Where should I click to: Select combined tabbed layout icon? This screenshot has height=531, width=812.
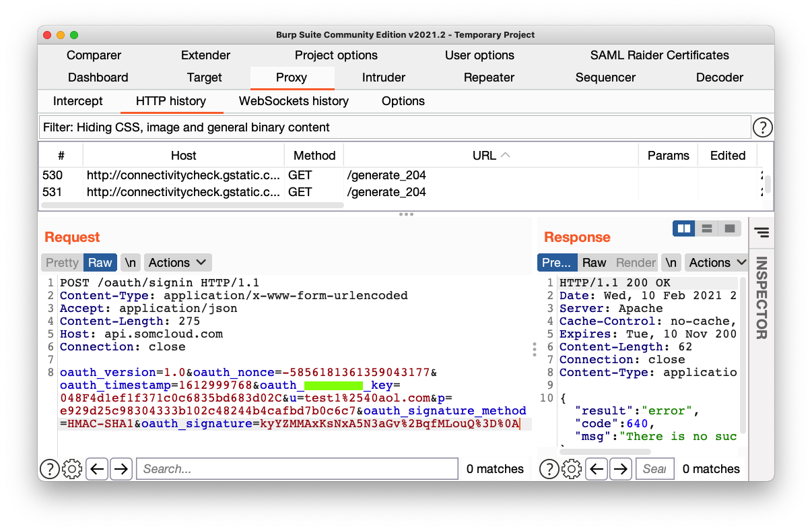pyautogui.click(x=730, y=228)
